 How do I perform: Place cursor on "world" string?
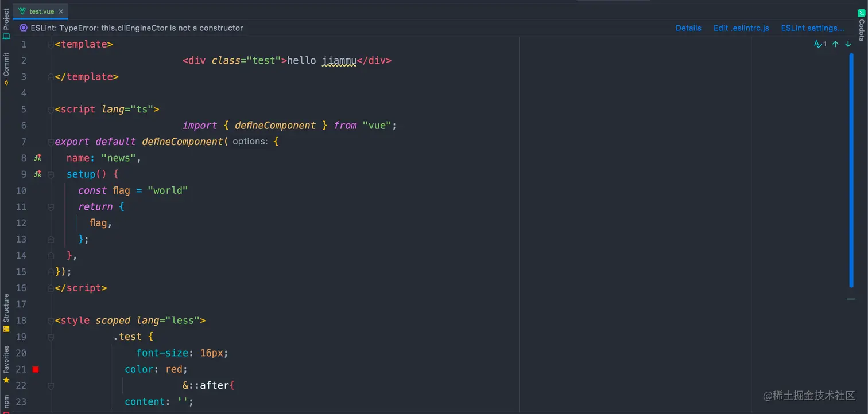[x=168, y=190]
